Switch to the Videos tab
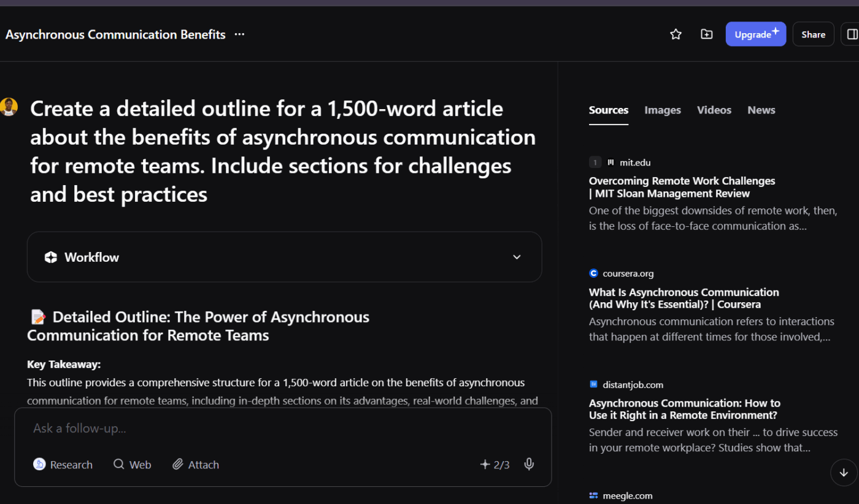The width and height of the screenshot is (859, 504). pos(714,110)
